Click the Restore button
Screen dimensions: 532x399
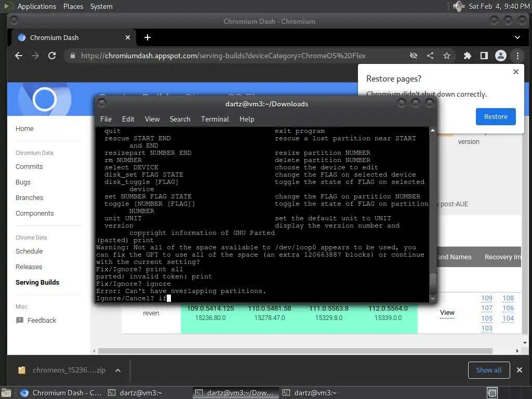pos(496,116)
